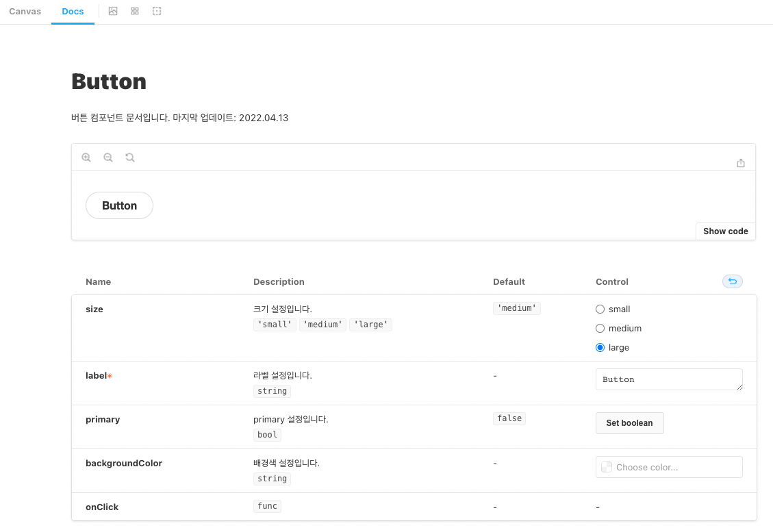Show code for the story
The image size is (773, 532).
click(x=725, y=231)
